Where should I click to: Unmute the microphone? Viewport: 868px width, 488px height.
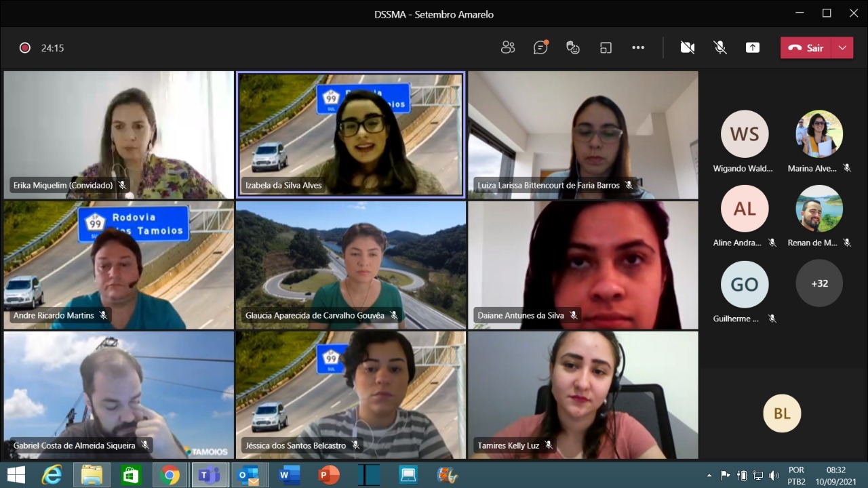(x=720, y=47)
